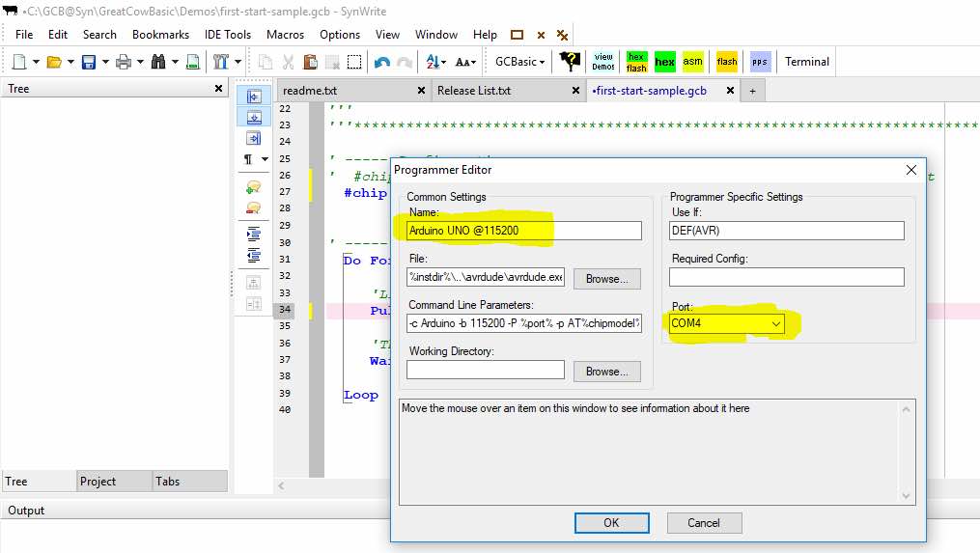Switch to the readme.txt tab
Screen dimensions: 980x553
pyautogui.click(x=310, y=91)
